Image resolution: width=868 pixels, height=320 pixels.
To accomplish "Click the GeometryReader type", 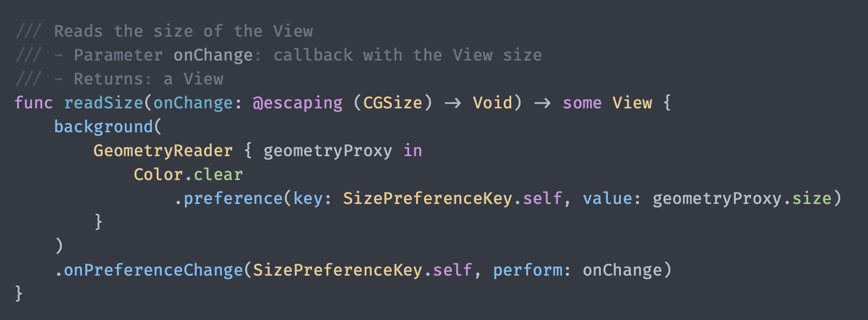I will pos(163,151).
